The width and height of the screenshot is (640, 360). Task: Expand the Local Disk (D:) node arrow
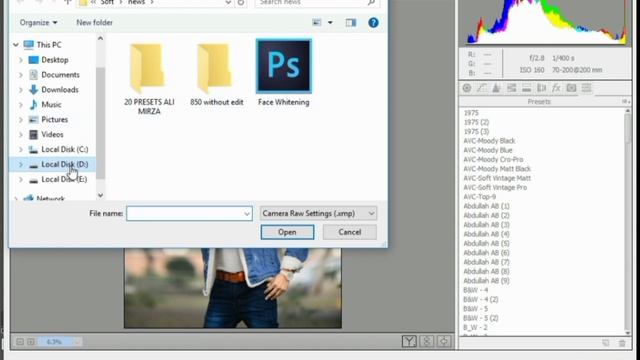[20, 164]
